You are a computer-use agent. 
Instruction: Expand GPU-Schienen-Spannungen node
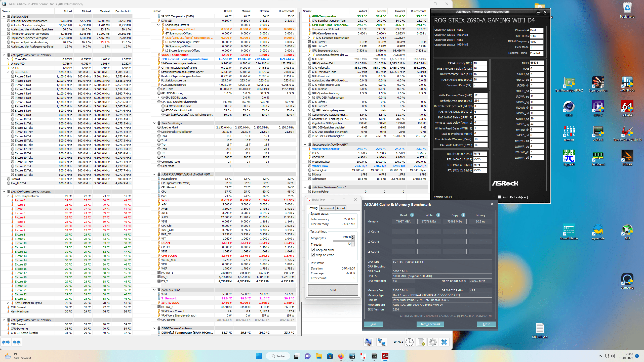[x=309, y=38]
